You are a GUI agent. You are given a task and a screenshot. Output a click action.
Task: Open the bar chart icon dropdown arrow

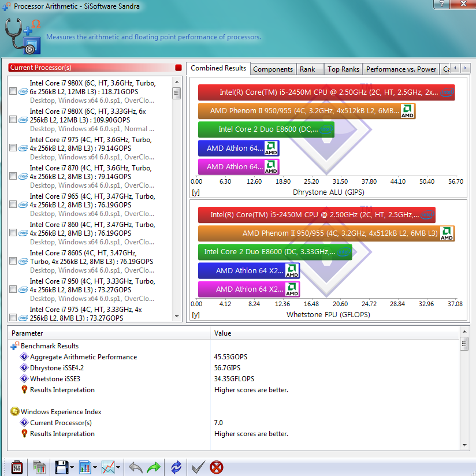click(x=95, y=467)
